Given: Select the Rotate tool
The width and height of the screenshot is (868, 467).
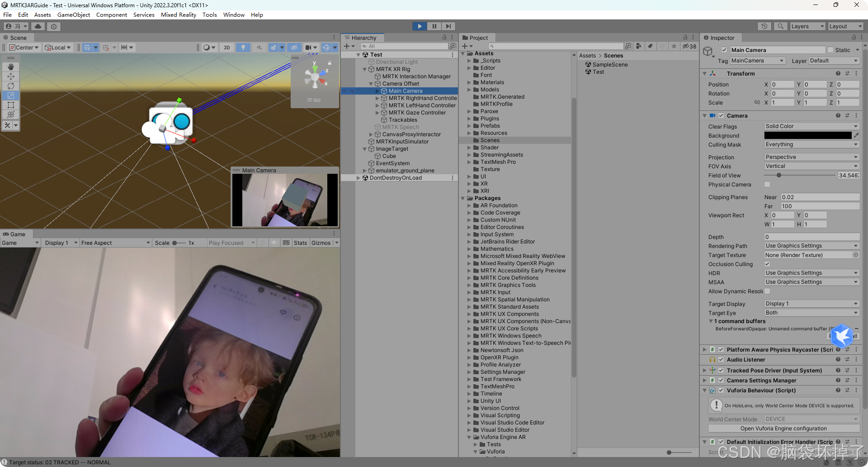Looking at the screenshot, I should [x=11, y=86].
